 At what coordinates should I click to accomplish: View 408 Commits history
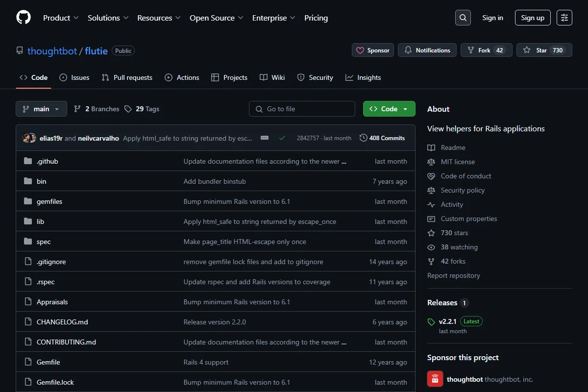[x=382, y=138]
